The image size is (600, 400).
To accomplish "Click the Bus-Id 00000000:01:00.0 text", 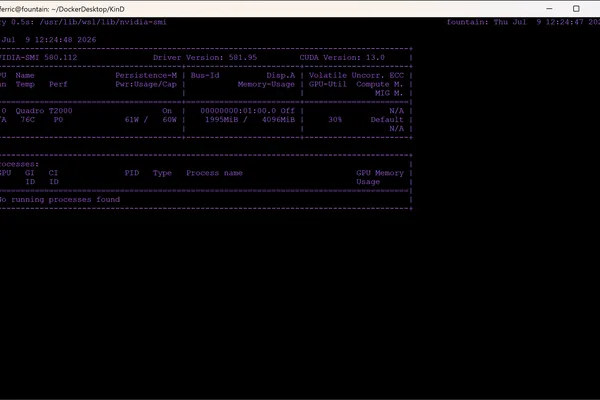I will [238, 111].
